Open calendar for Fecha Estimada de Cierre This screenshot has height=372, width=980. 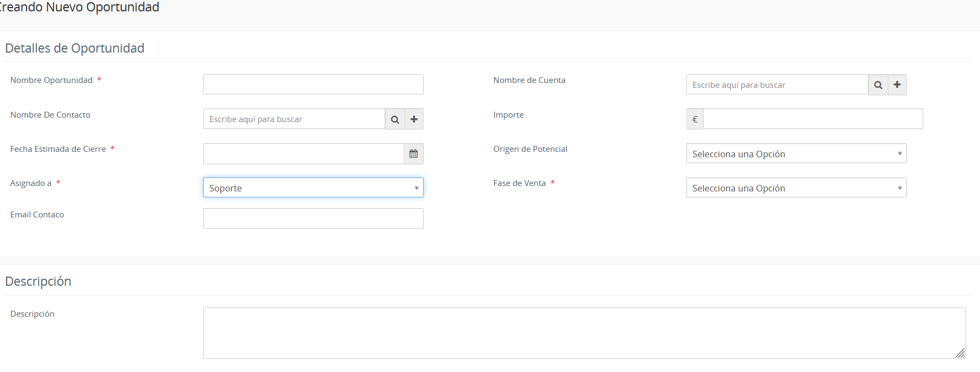[413, 154]
